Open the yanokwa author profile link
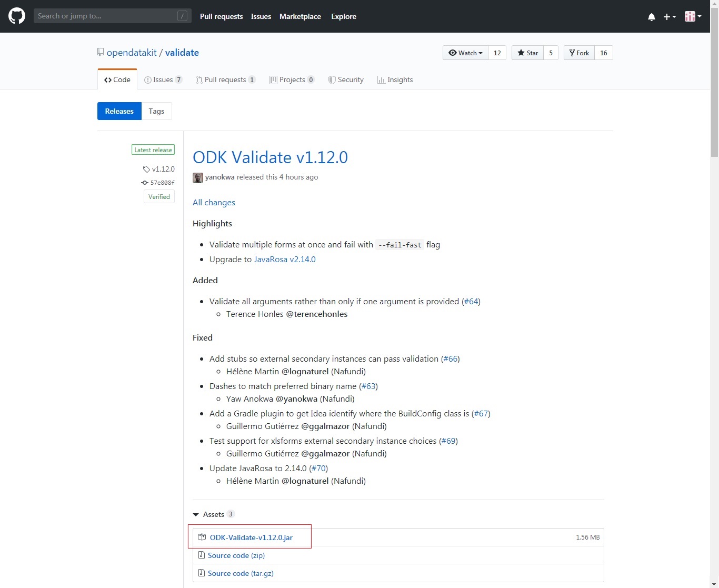 click(219, 177)
